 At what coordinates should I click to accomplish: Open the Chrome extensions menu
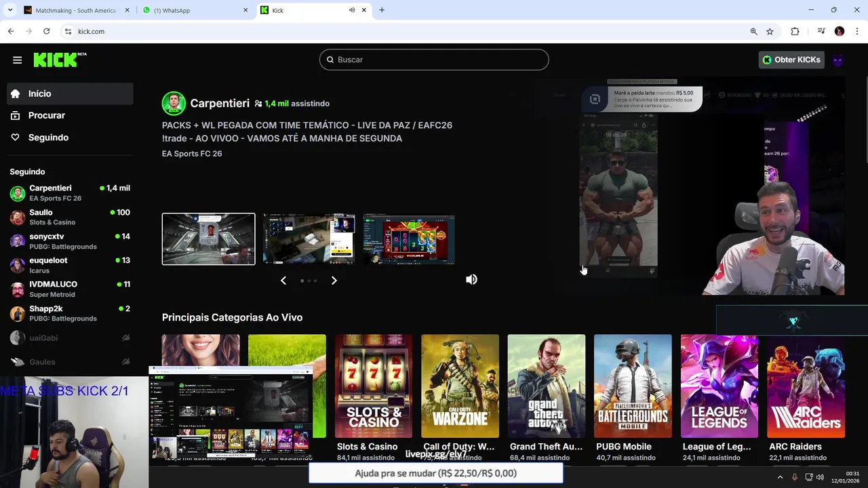(795, 31)
